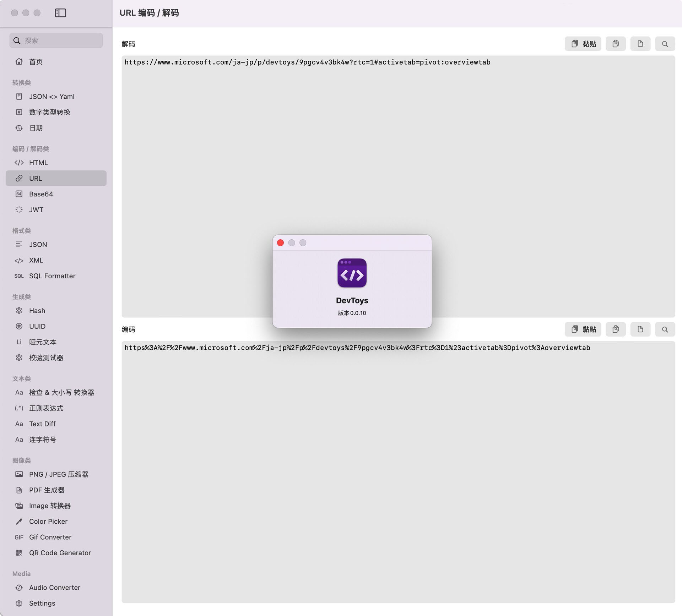Open the UUID generator
Viewport: 682px width, 616px height.
pos(56,326)
